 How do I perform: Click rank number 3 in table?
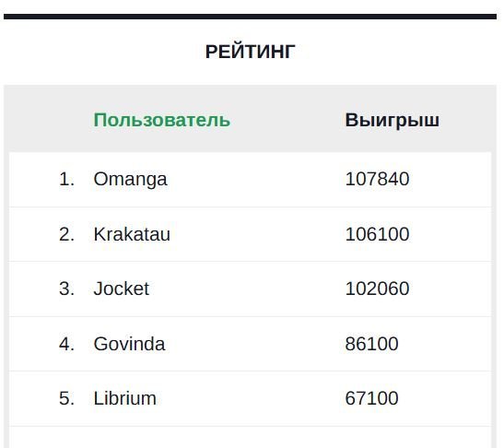pos(66,289)
